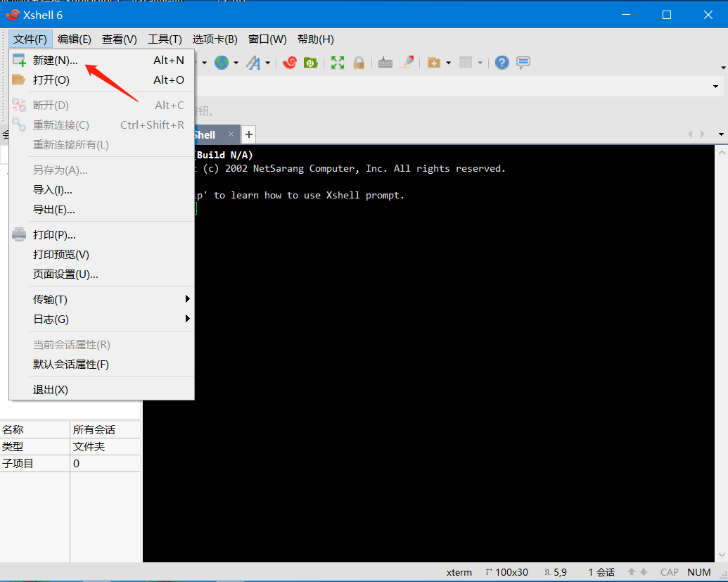Click the chat bubble feedback icon
728x582 pixels.
[x=523, y=62]
